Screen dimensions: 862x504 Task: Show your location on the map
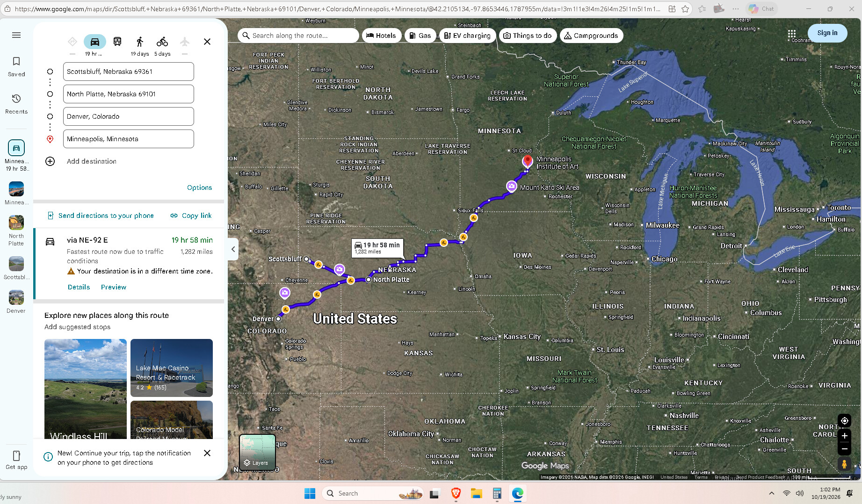844,421
